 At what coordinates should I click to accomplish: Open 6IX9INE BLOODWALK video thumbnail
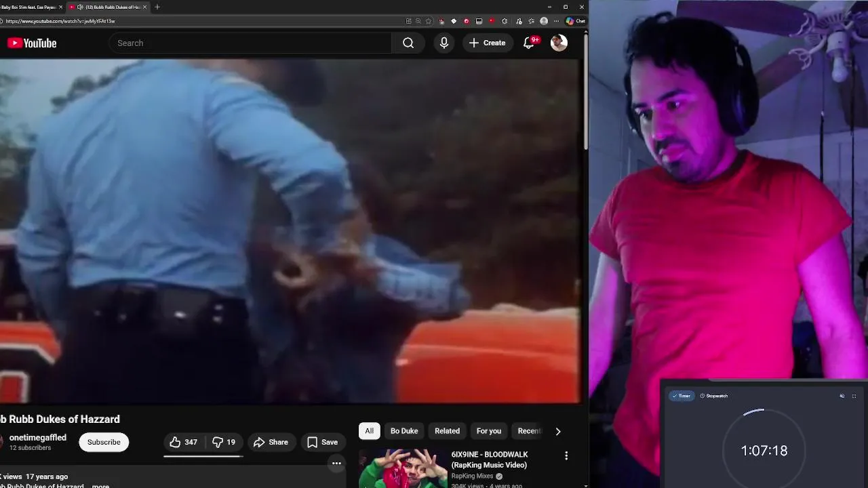tap(403, 468)
